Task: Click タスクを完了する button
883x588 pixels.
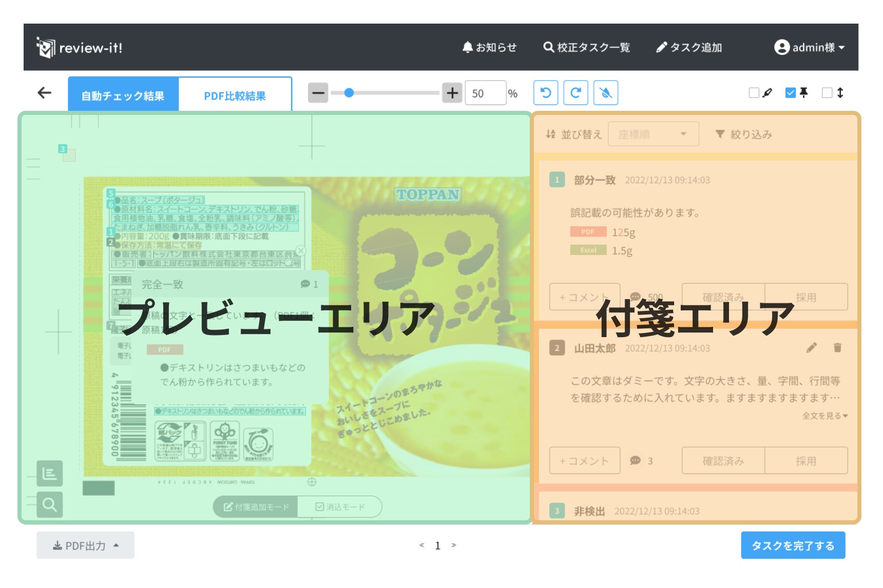Action: pos(793,545)
